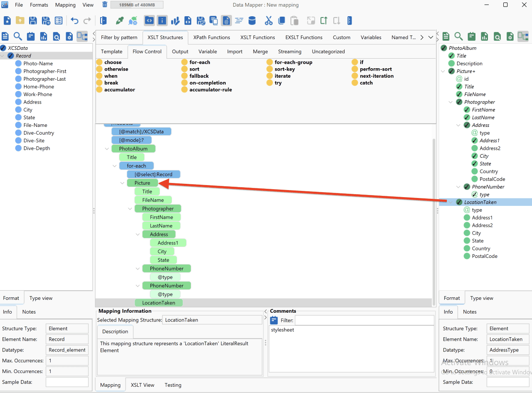Collapse the for-each node in mapping tree
Screen dimensions: 532x393
[x=115, y=166]
